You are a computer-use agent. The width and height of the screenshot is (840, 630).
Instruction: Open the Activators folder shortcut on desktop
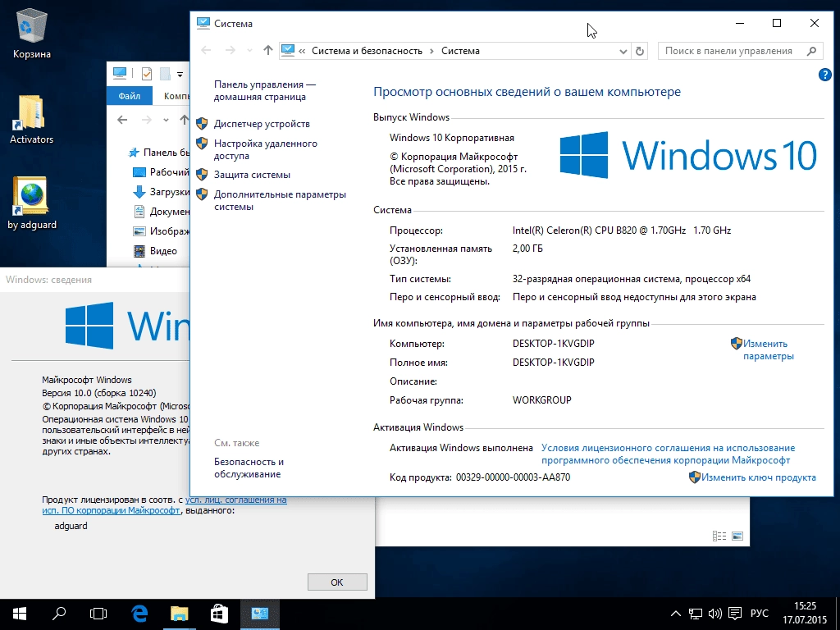tap(32, 120)
